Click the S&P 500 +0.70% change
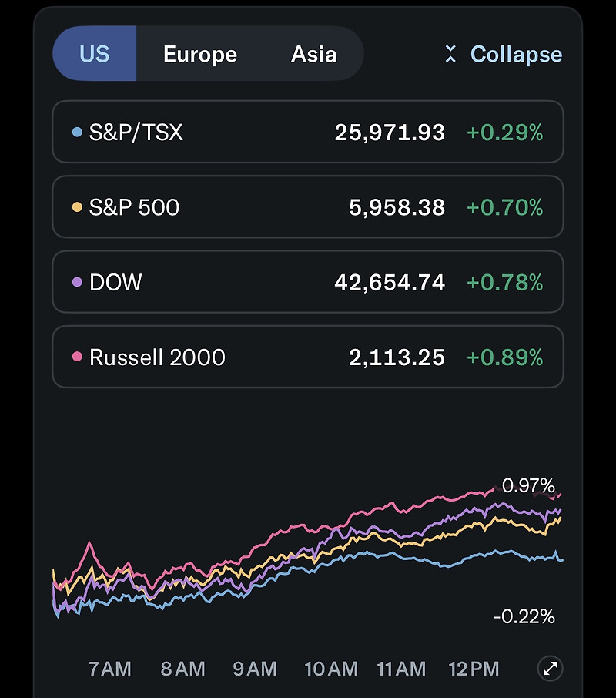Image resolution: width=616 pixels, height=698 pixels. pyautogui.click(x=505, y=207)
